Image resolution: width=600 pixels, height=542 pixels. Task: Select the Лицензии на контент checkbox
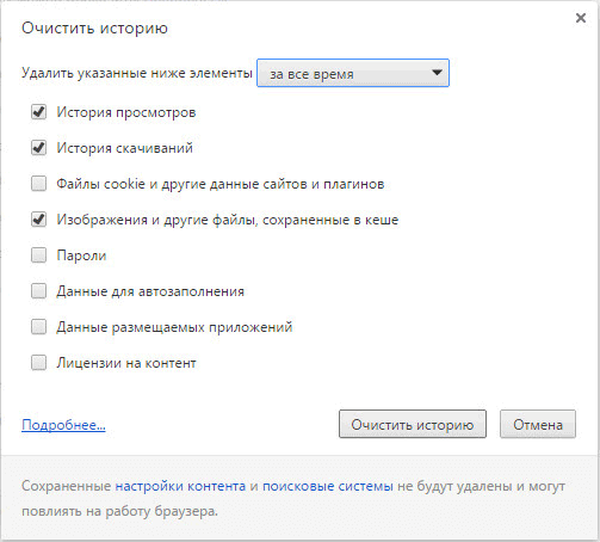point(39,363)
